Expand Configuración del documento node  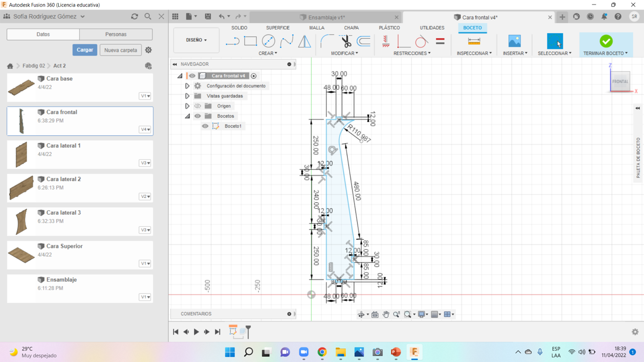tap(187, 86)
